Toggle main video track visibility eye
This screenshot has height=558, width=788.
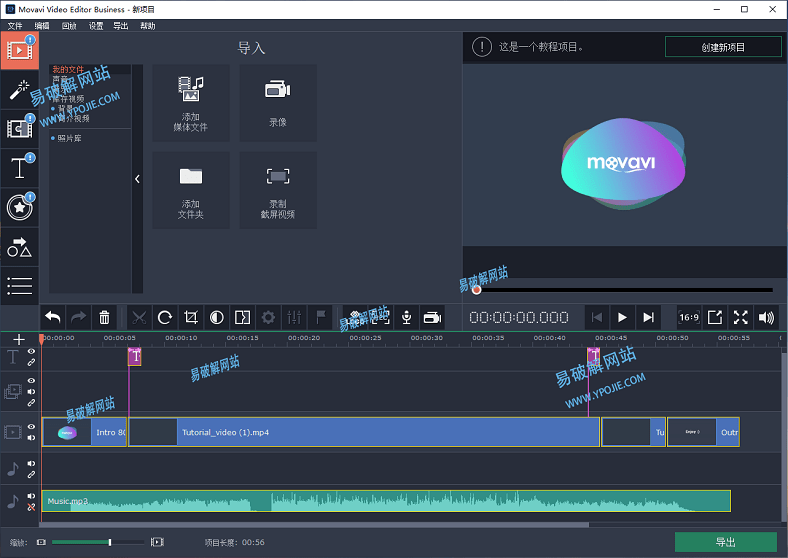click(x=31, y=426)
